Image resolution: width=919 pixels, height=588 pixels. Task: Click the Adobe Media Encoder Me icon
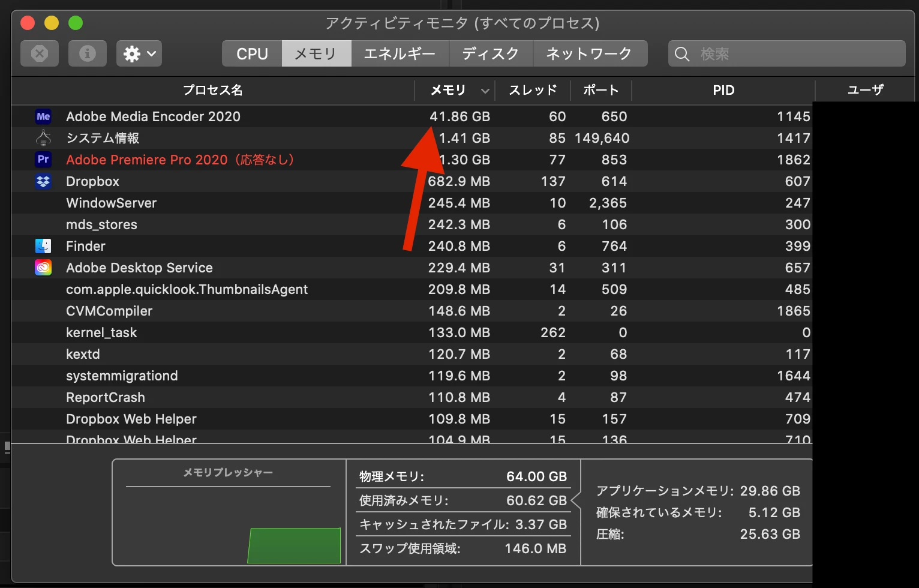pos(43,116)
